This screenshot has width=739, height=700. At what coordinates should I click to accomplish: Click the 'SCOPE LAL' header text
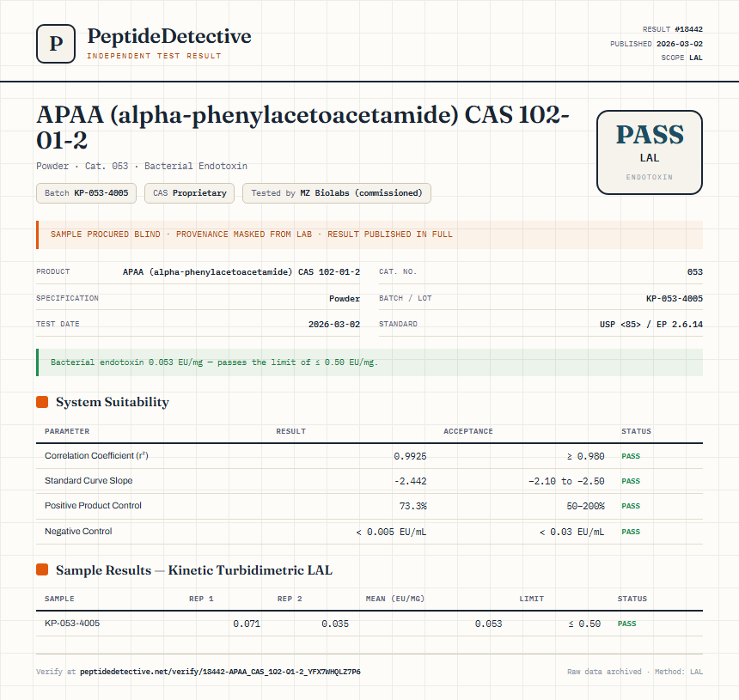(681, 58)
